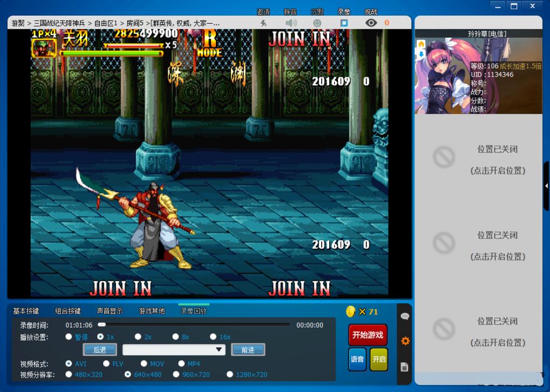Click the 录像 record icon

(344, 23)
